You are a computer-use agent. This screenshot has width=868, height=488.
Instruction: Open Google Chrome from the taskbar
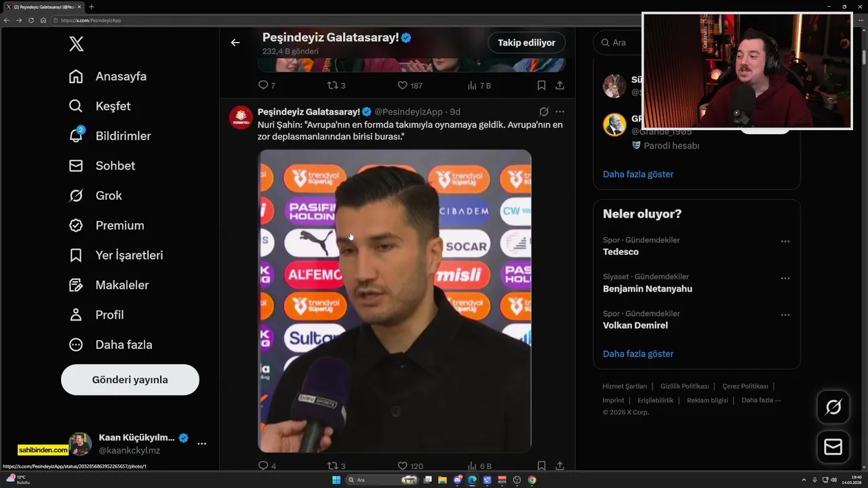[x=532, y=480]
